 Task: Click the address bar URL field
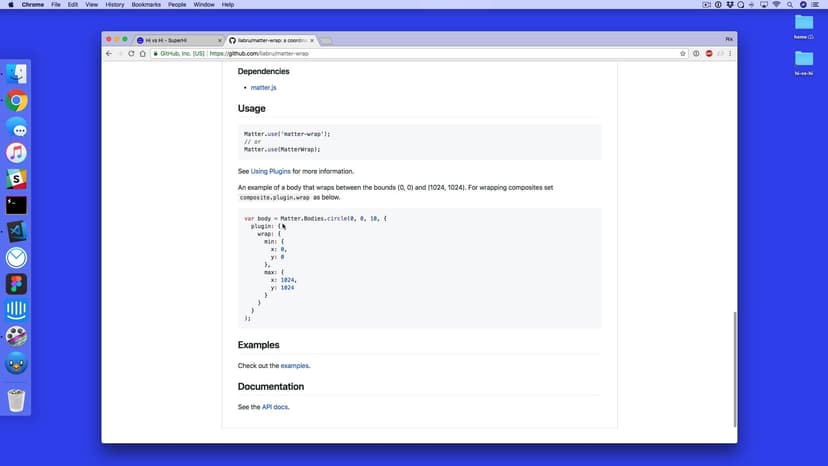(x=400, y=53)
